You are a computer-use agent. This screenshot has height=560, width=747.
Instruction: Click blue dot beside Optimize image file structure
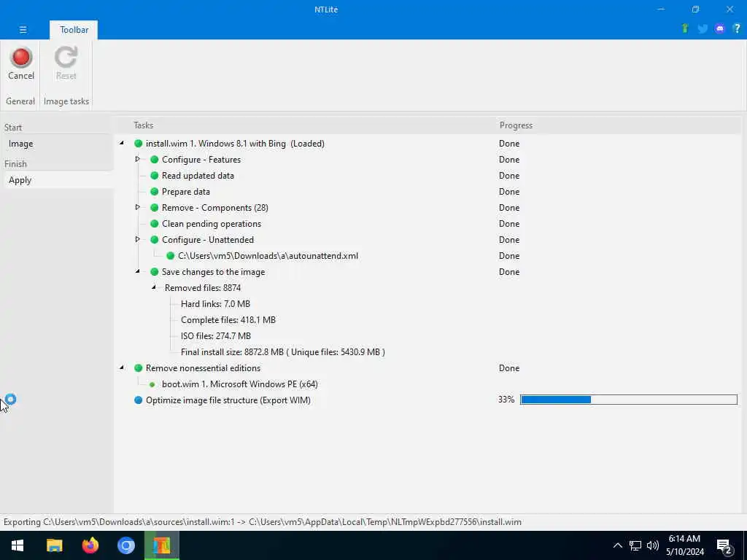pos(138,400)
